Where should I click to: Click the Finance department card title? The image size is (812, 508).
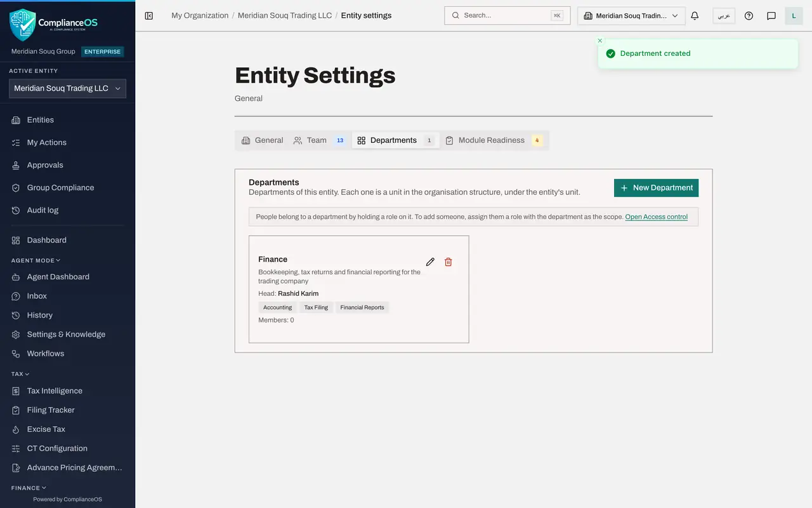tap(273, 259)
